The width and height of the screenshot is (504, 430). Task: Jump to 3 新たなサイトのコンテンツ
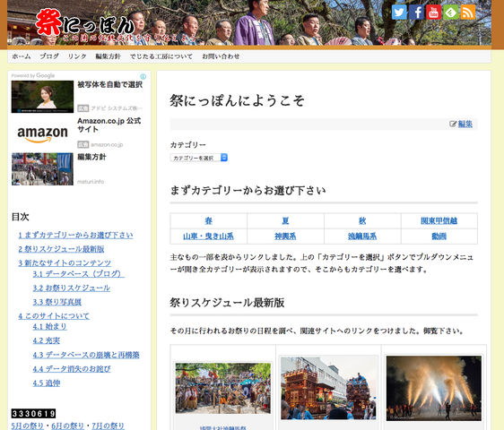[65, 263]
